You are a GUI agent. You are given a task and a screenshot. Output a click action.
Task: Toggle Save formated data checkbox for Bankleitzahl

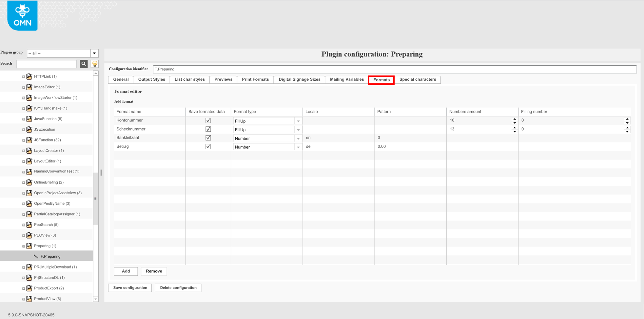(208, 138)
